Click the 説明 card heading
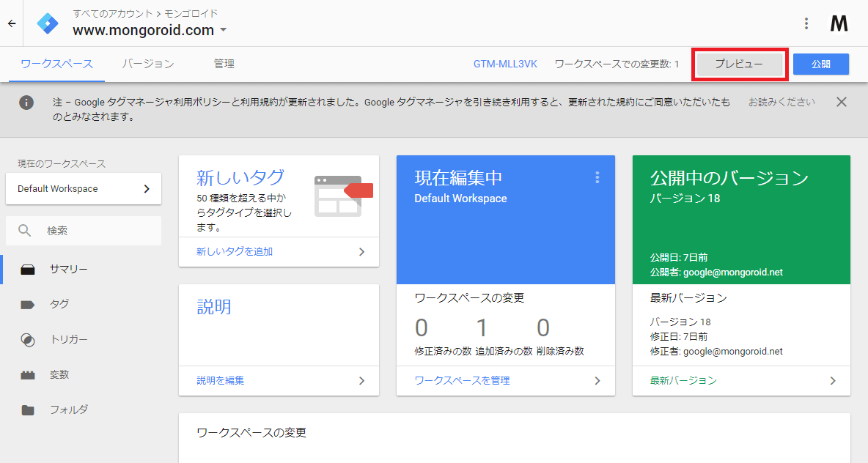Viewport: 868px width, 463px height. (213, 306)
